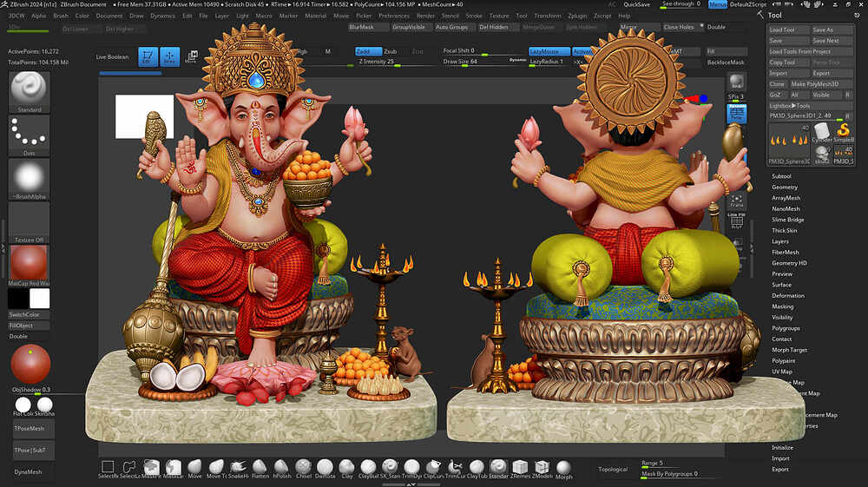The width and height of the screenshot is (868, 487).
Task: Select the Chisel brush
Action: tap(303, 469)
